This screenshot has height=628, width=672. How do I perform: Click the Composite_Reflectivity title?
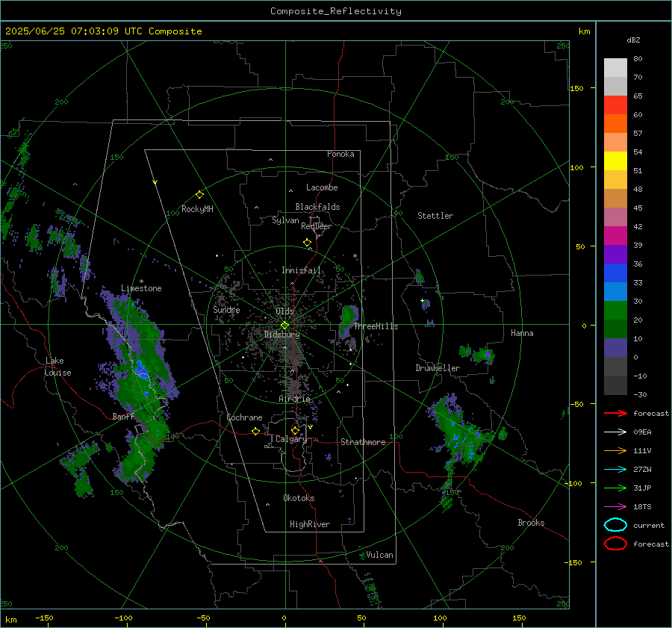pos(336,11)
